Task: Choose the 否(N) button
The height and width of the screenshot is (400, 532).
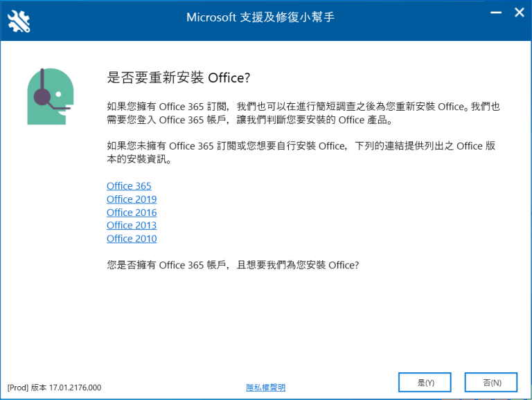Action: coord(491,382)
